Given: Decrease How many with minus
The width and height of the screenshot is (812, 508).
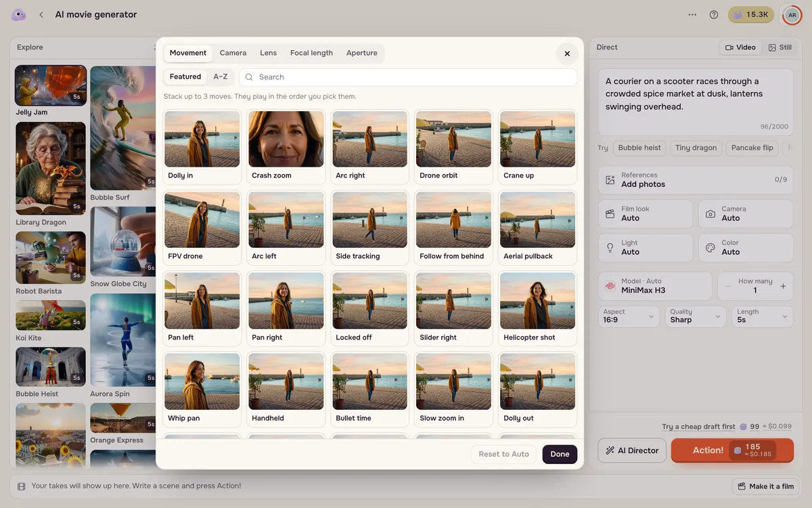Looking at the screenshot, I should point(728,287).
